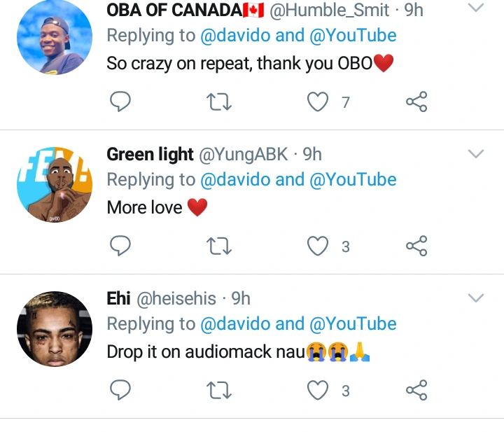The height and width of the screenshot is (432, 504).
Task: Like the 'Drop it on audiomack' tweet
Action: pos(318,391)
